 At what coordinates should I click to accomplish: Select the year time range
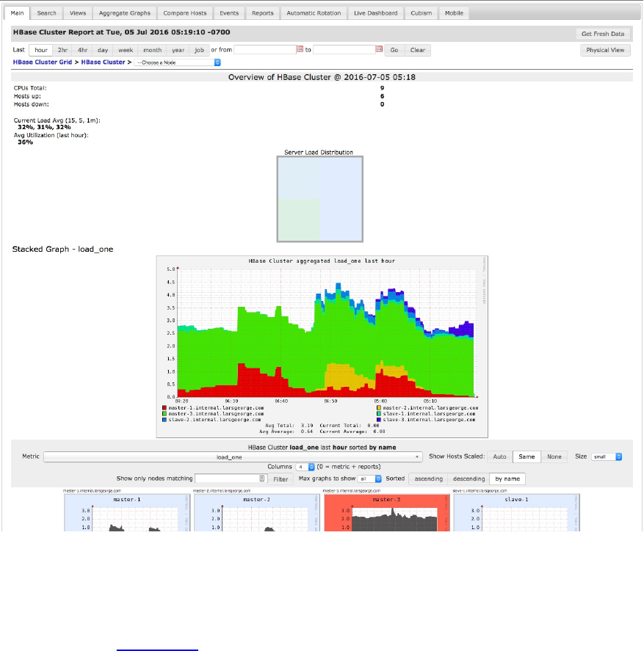pyautogui.click(x=178, y=50)
